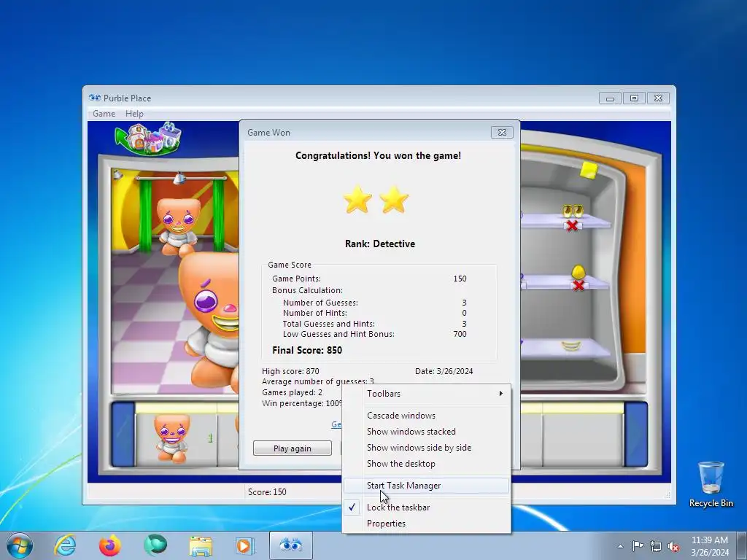Image resolution: width=747 pixels, height=560 pixels.
Task: Choose Cascade windows from context menu
Action: tap(426, 416)
